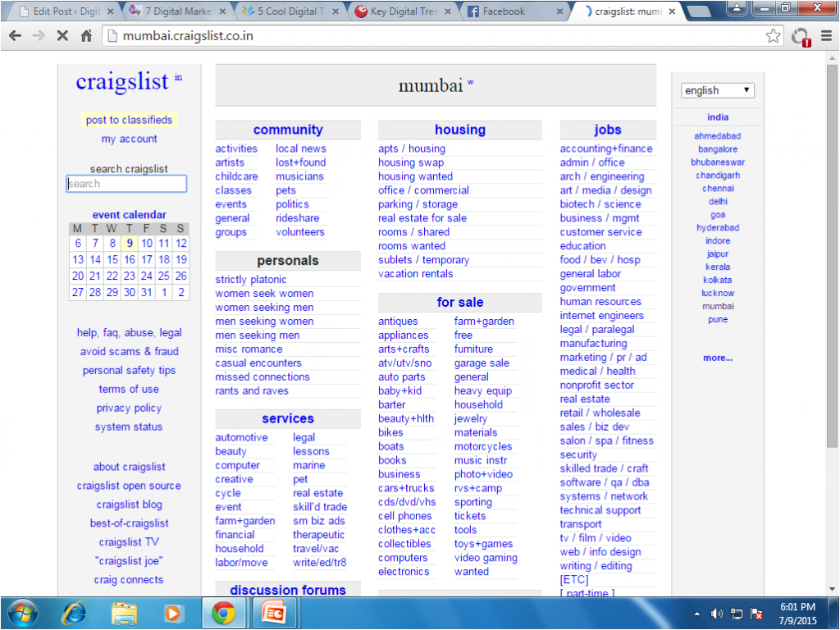Open the Action Center flag icon
Viewport: 840px width, 630px height.
coord(756,614)
